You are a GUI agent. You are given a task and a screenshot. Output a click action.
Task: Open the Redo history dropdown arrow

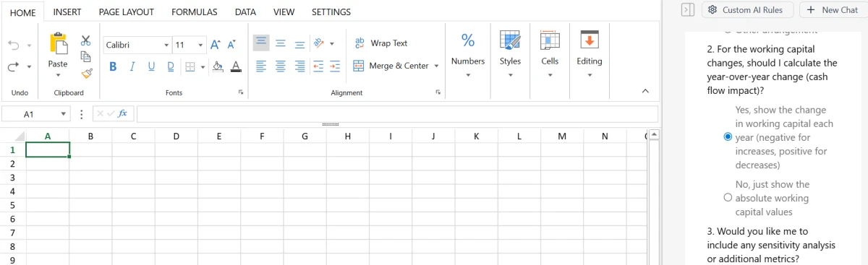tap(29, 67)
